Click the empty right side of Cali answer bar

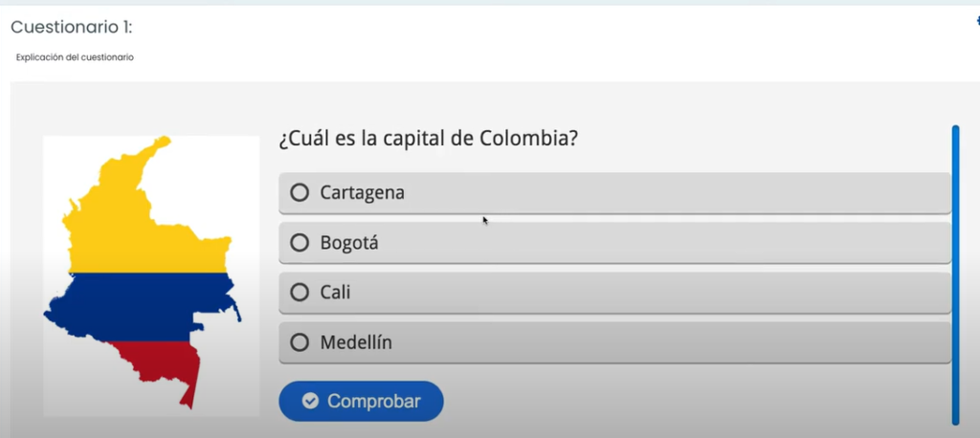766,293
